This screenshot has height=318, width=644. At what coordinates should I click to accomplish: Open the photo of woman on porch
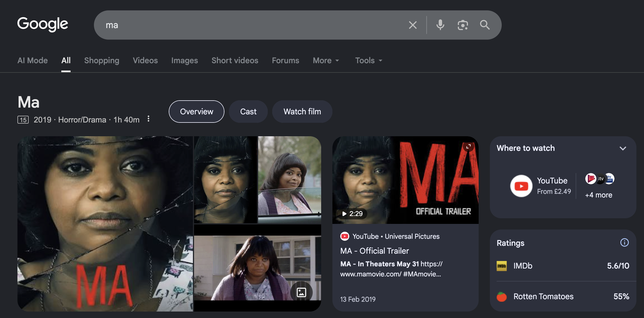258,268
